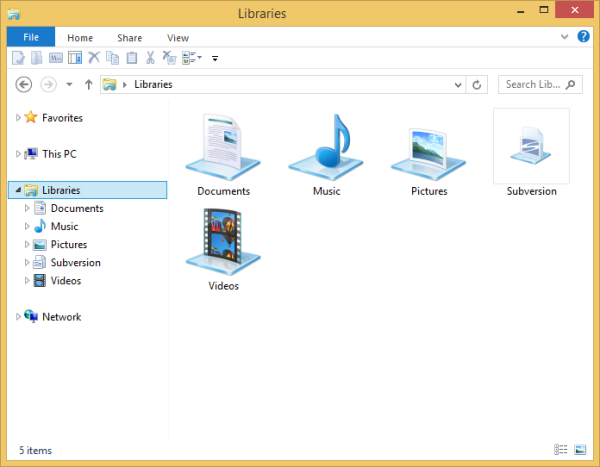
Task: Select Favorites in the navigation pane
Action: pos(62,118)
